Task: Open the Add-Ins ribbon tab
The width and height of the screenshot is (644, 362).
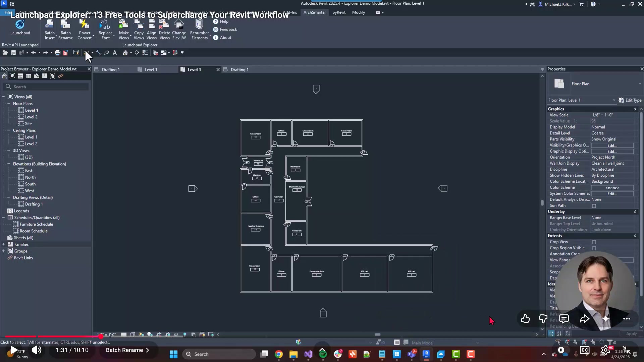Action: pos(290,12)
